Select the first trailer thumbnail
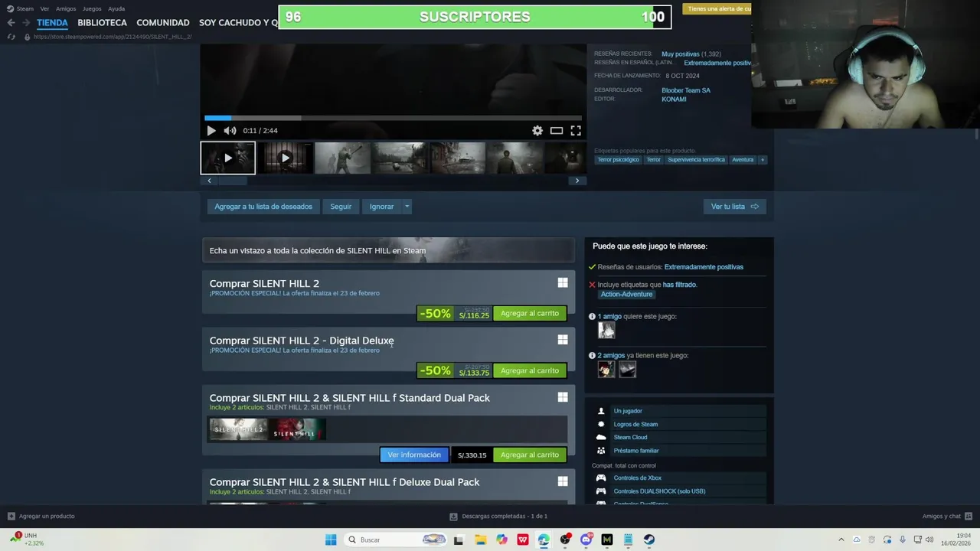Viewport: 980px width, 551px height. pos(228,158)
